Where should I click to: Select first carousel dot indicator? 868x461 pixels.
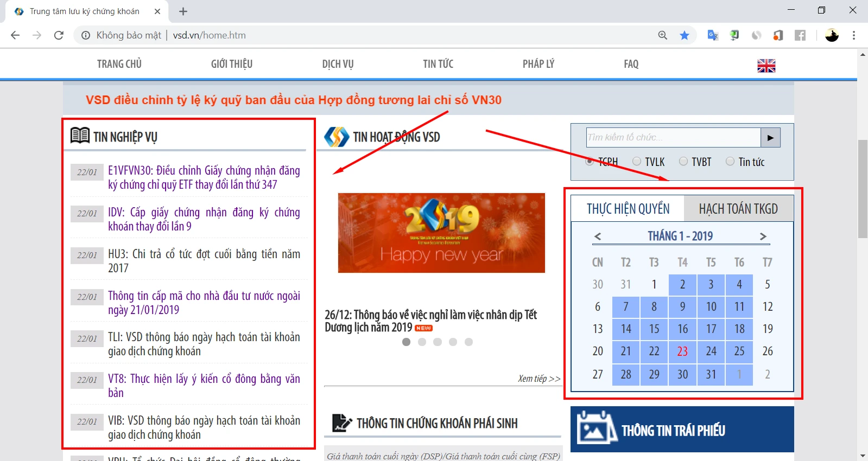tap(406, 342)
